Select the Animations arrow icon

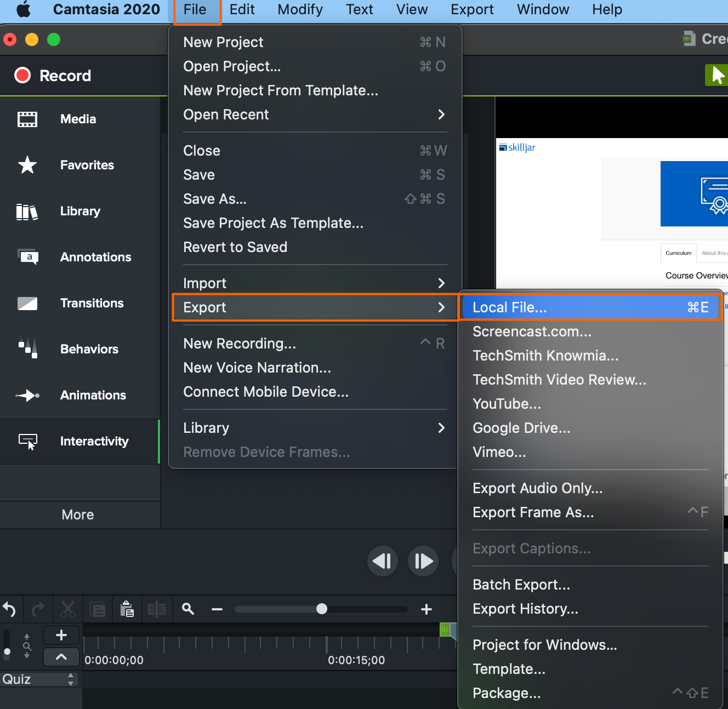point(27,395)
